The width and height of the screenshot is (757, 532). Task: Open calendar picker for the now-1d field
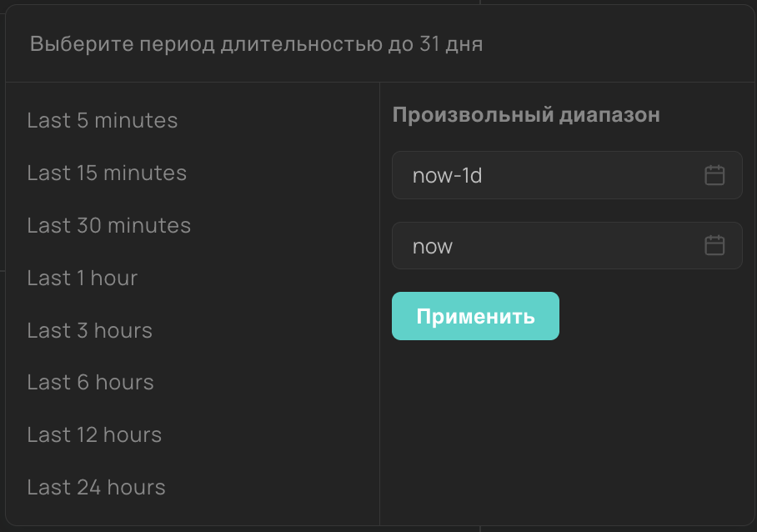714,175
